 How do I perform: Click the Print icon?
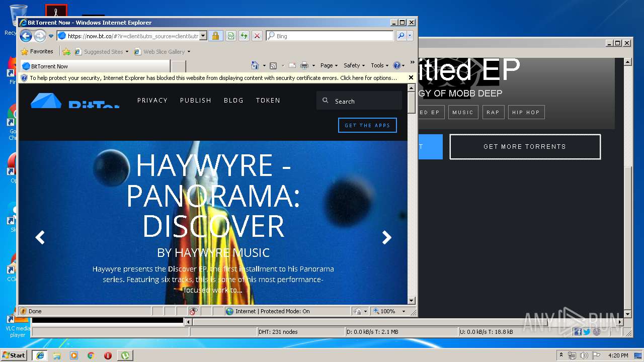click(304, 65)
